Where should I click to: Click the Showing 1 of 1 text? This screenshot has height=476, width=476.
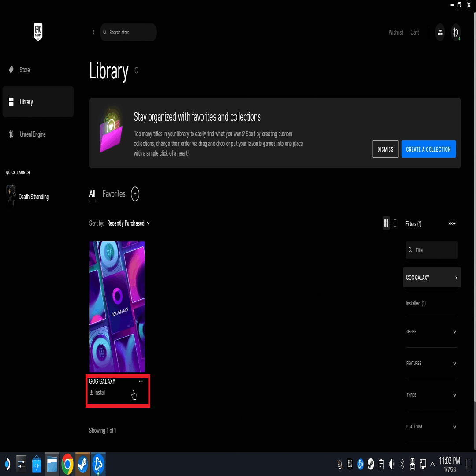pos(103,430)
